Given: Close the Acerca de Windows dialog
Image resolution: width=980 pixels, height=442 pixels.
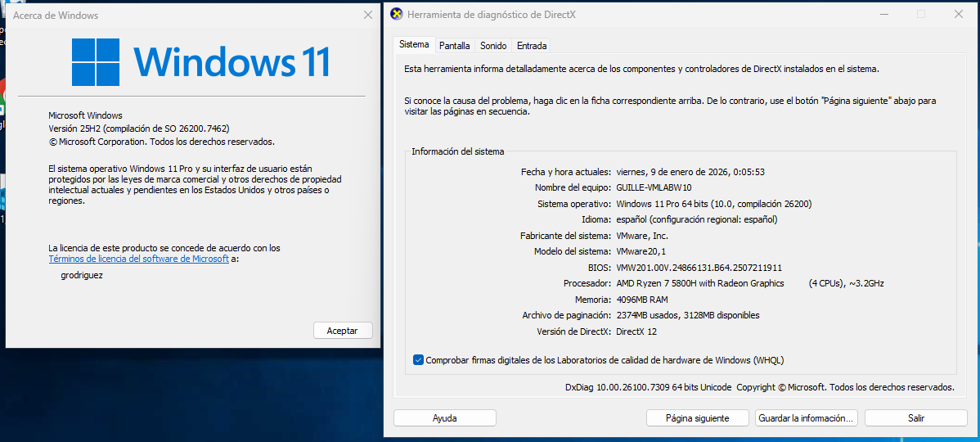Looking at the screenshot, I should 367,15.
